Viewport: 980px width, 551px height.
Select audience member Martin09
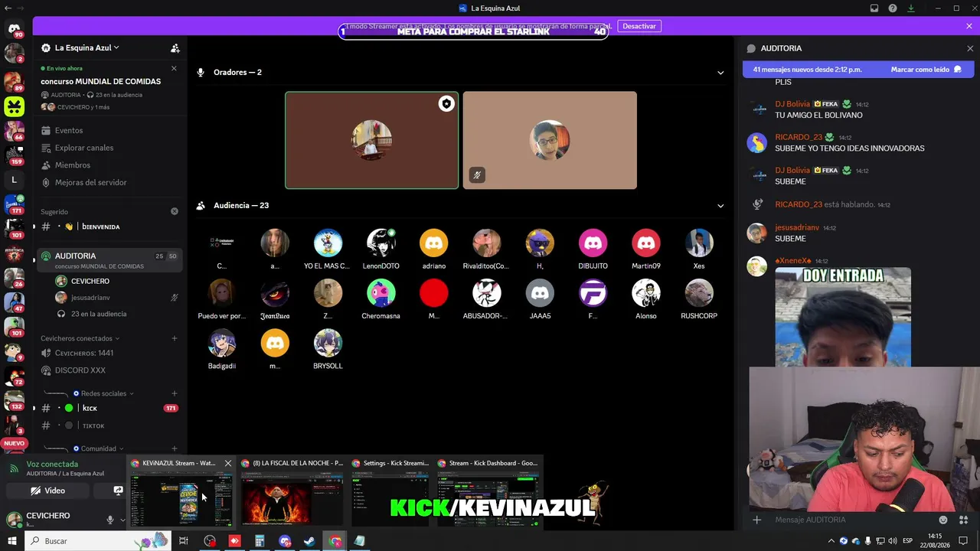(x=645, y=249)
